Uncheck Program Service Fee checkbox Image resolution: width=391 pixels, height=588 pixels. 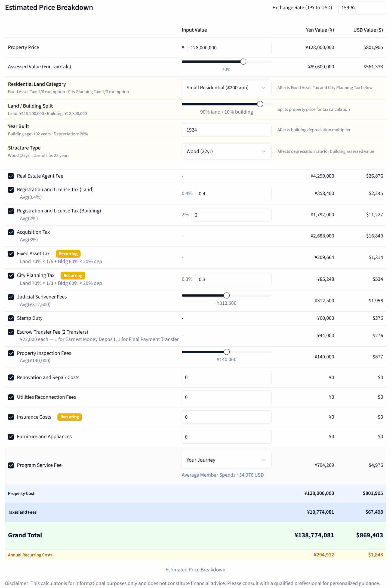click(11, 465)
